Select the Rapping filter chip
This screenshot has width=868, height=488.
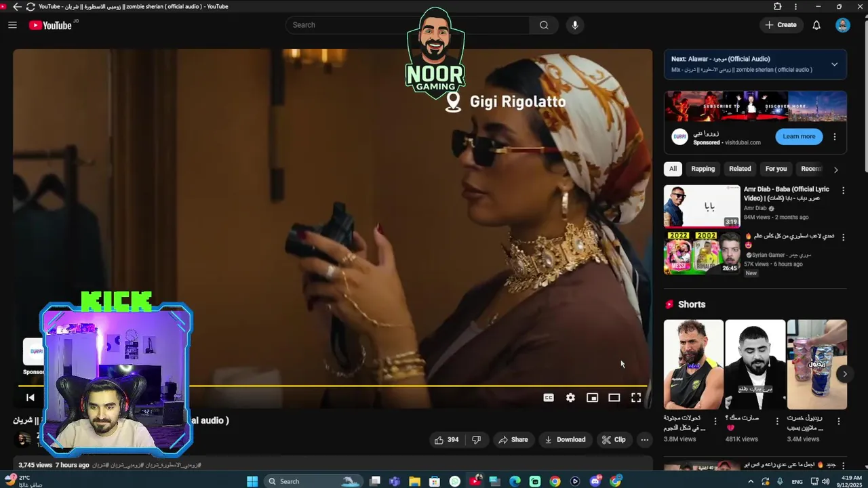click(703, 169)
